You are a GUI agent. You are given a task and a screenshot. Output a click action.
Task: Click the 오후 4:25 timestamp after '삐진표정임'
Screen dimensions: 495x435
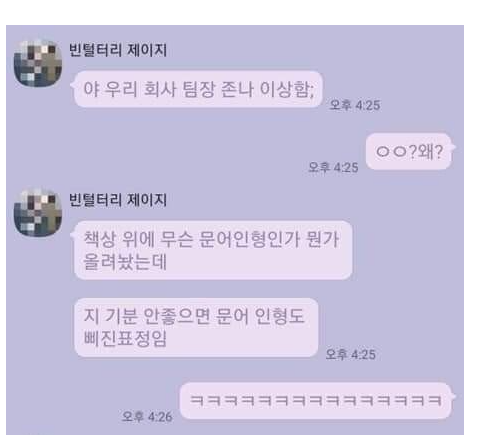351,354
